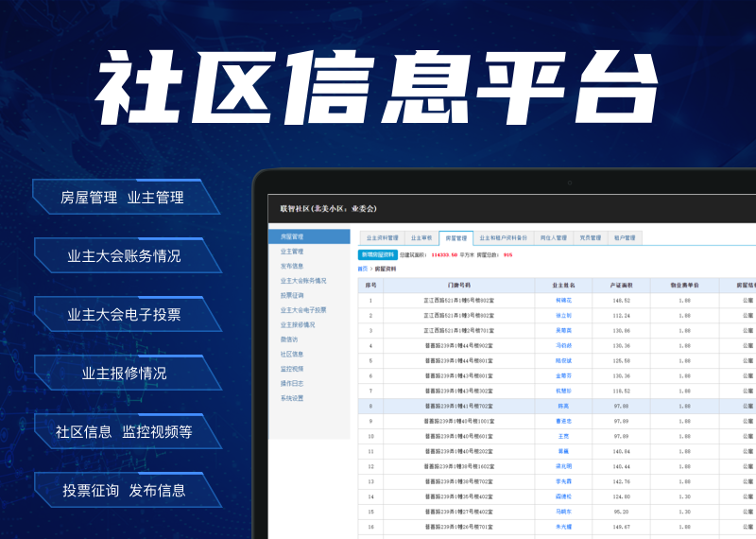Click the 产证面积 column header
This screenshot has height=539, width=756.
(x=621, y=286)
